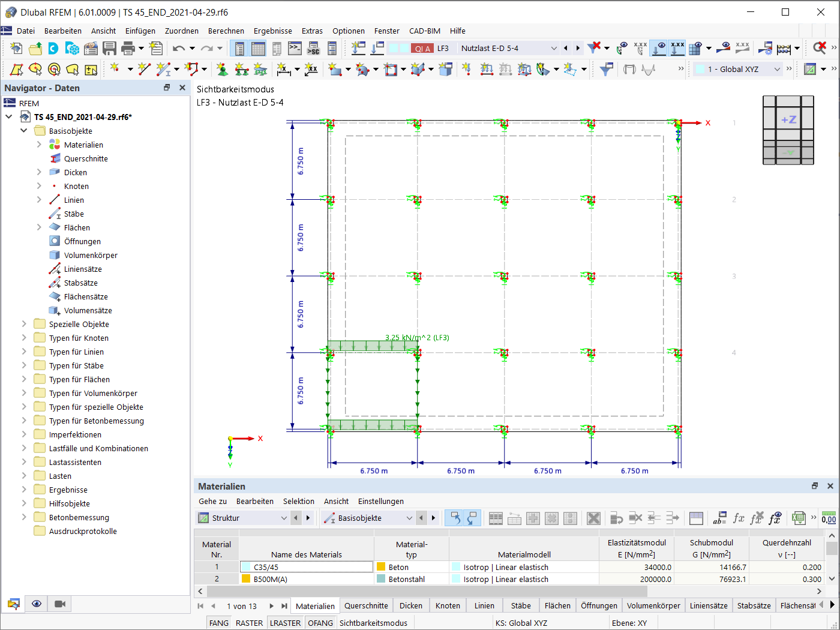Image resolution: width=840 pixels, height=630 pixels.
Task: Toggle show loads eye icon
Action: 659,49
